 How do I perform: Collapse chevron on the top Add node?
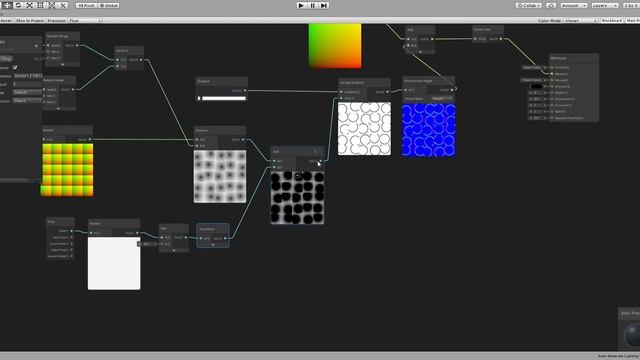(420, 52)
